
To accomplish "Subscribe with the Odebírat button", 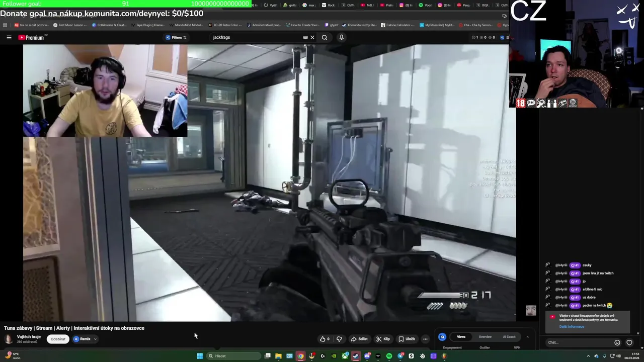I will tap(58, 339).
